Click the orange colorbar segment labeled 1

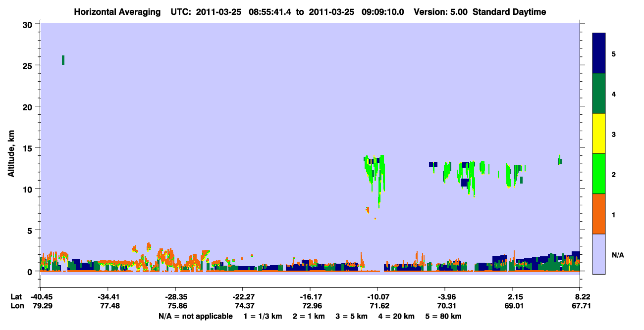(599, 214)
